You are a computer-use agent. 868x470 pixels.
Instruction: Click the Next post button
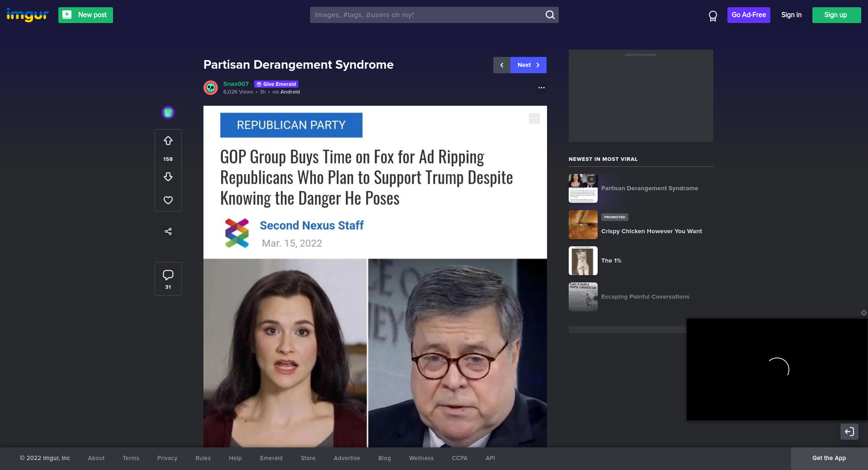click(528, 65)
